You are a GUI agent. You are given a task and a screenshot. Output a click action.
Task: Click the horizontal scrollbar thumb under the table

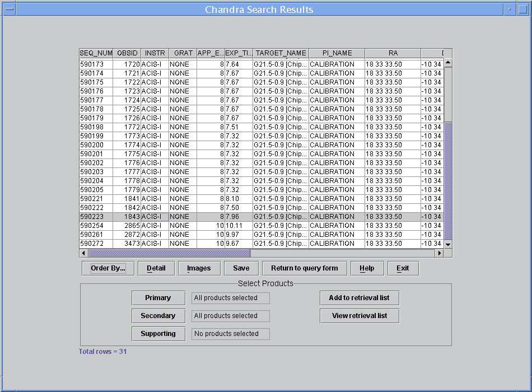(x=169, y=253)
